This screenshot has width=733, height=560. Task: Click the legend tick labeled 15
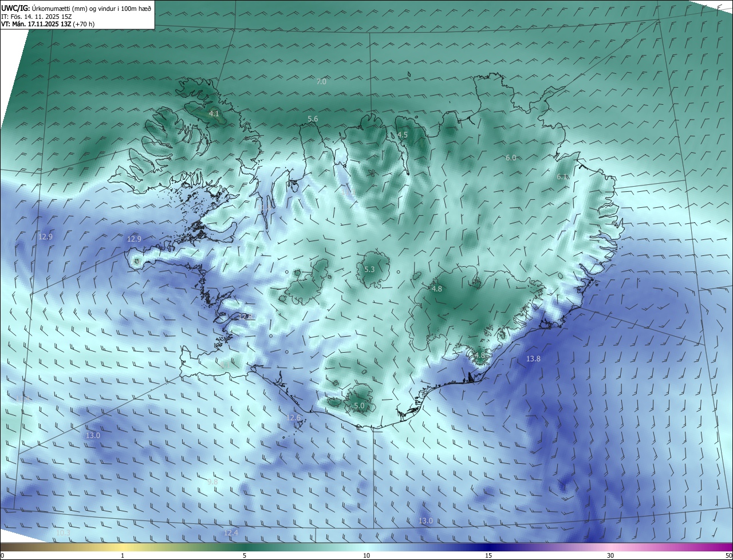point(488,556)
